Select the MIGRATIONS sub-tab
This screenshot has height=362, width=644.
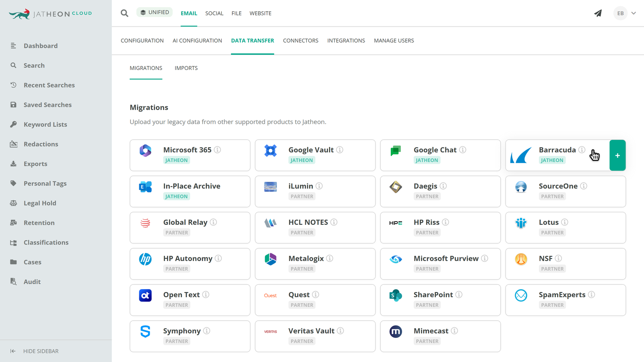pos(146,68)
